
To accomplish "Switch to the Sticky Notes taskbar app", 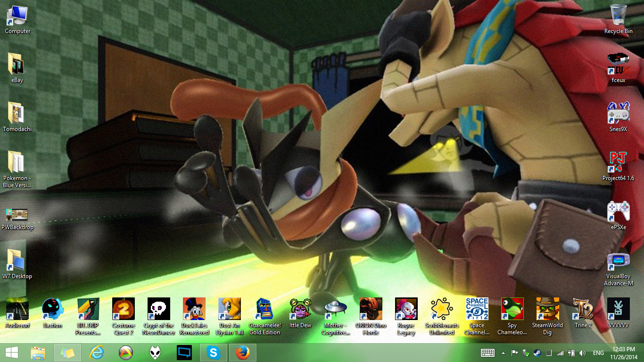I will 67,353.
